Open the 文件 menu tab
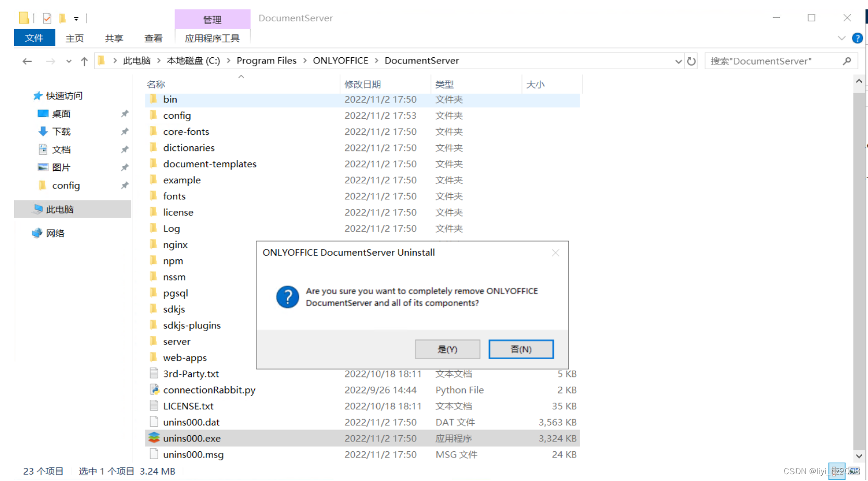 coord(34,38)
